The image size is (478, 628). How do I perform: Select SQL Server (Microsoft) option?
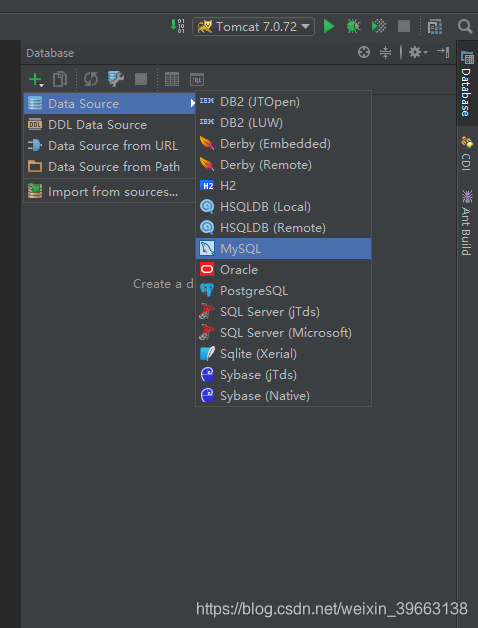[x=283, y=332]
